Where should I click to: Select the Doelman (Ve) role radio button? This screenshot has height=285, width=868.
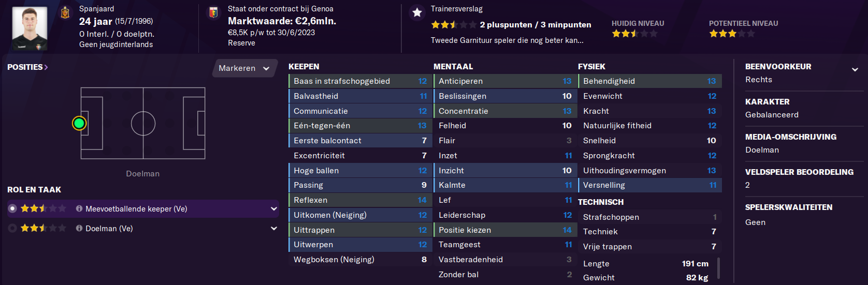coord(12,228)
